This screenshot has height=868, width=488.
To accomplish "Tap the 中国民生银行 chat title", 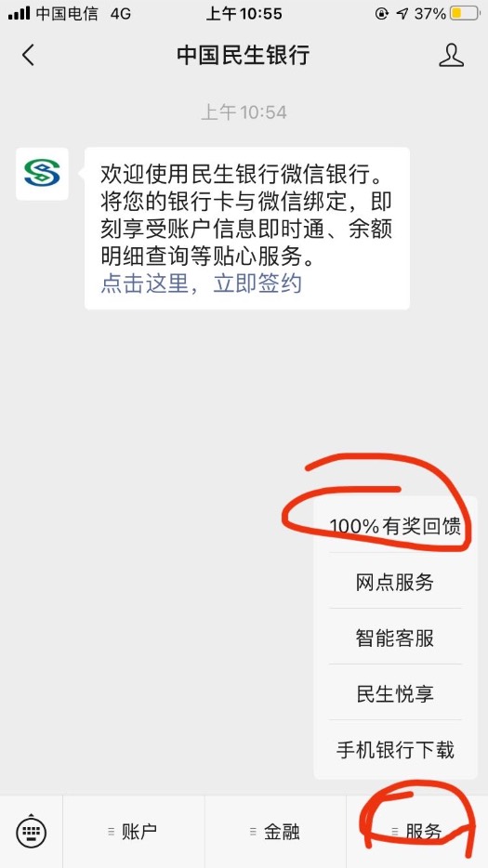I will pos(244,56).
